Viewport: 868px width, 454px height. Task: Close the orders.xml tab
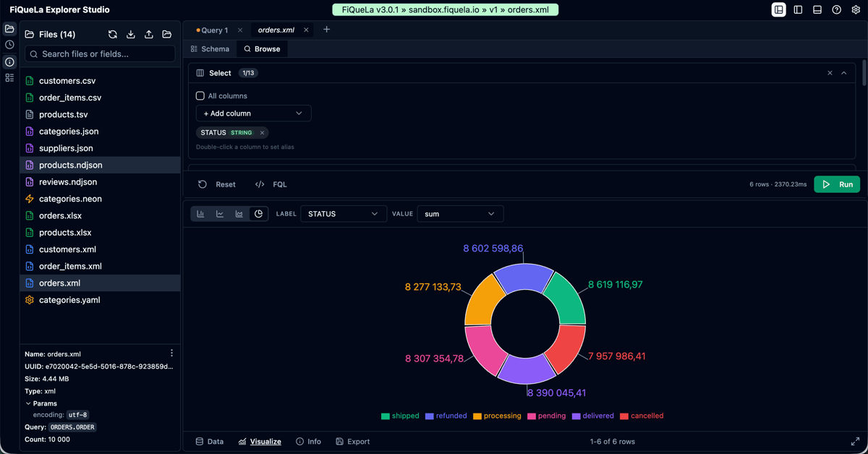[306, 30]
